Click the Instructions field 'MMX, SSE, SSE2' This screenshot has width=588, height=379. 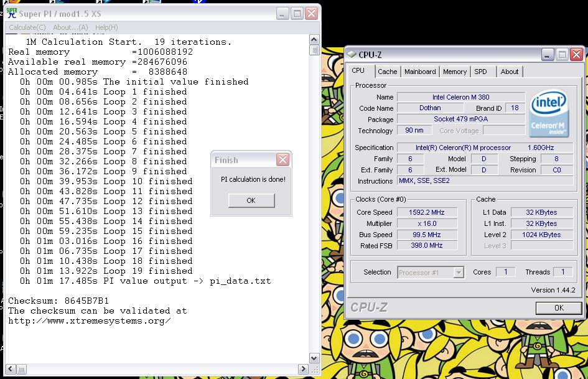(x=485, y=181)
